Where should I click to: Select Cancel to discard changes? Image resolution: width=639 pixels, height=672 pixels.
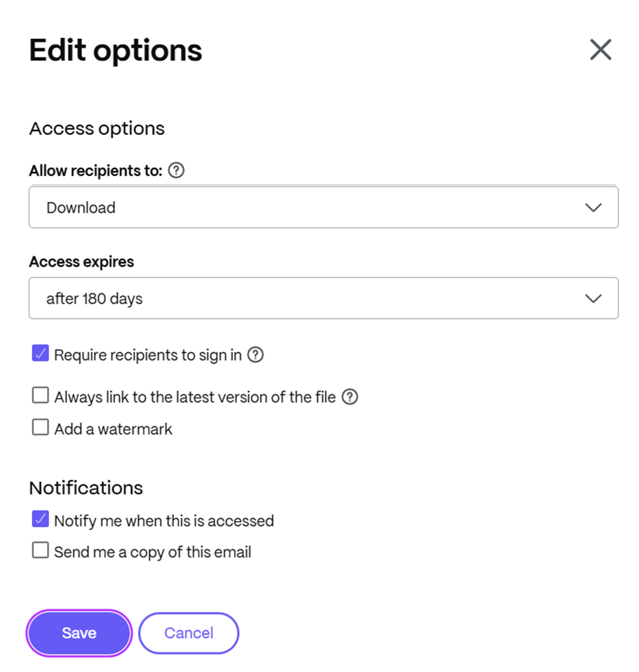pos(188,633)
